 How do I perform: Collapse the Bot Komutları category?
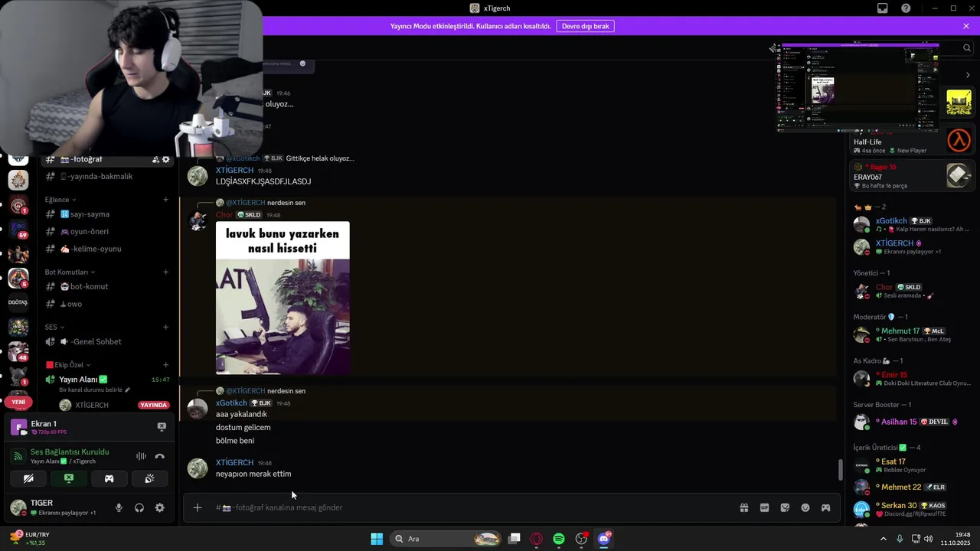(70, 272)
